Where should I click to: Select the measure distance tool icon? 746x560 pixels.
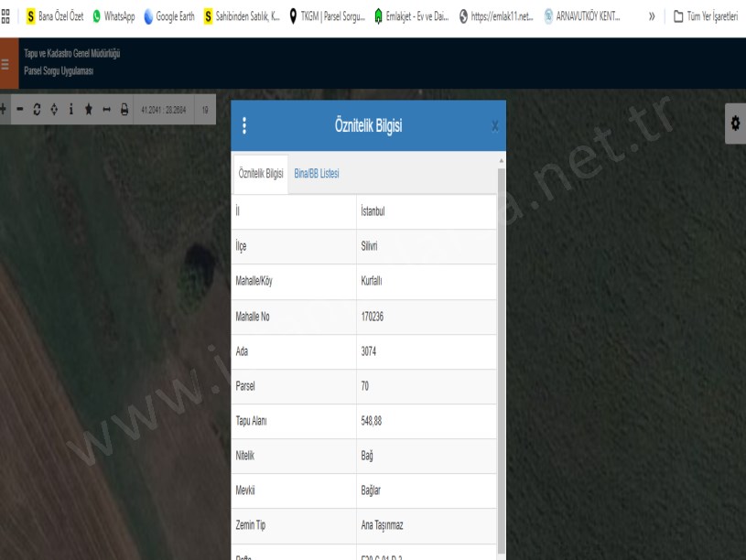pyautogui.click(x=106, y=109)
